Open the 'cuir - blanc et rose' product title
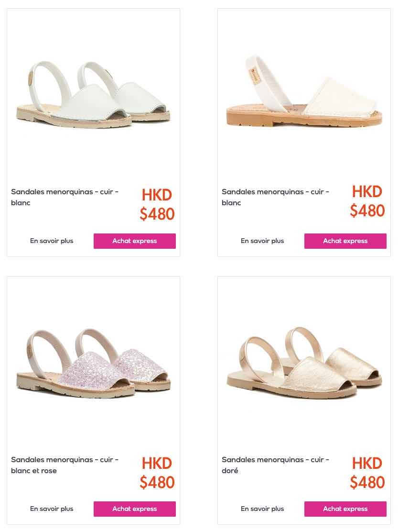The image size is (399, 532). point(65,465)
